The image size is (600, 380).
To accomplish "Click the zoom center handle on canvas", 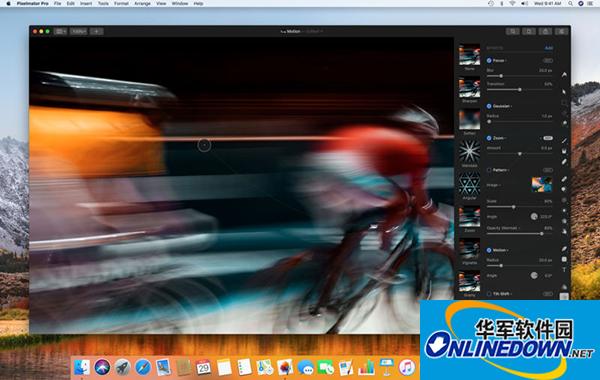I will pyautogui.click(x=204, y=145).
